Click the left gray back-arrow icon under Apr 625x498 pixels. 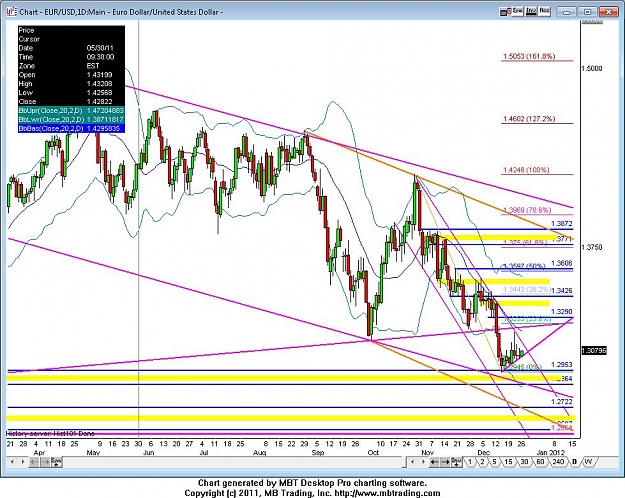[34, 462]
